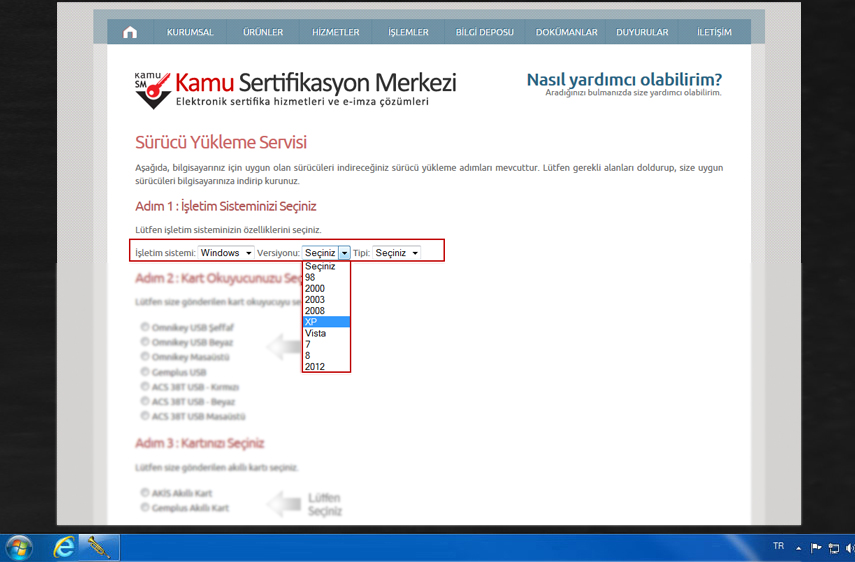Screen dimensions: 855x562
Task: Open the DUYURULAR menu
Action: click(642, 32)
